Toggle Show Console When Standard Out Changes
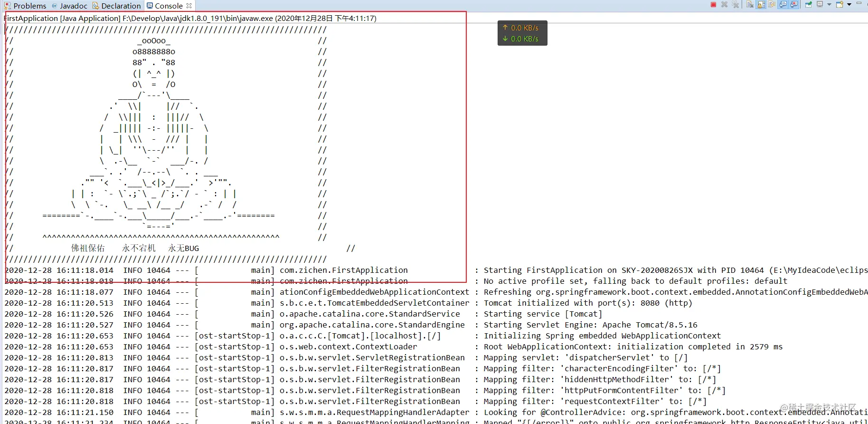Screen dimensions: 868x424 click(783, 4)
